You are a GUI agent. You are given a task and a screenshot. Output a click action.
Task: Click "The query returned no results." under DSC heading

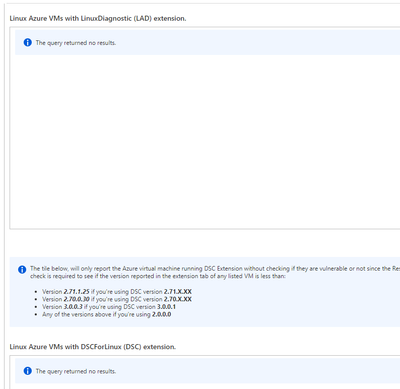coord(76,371)
